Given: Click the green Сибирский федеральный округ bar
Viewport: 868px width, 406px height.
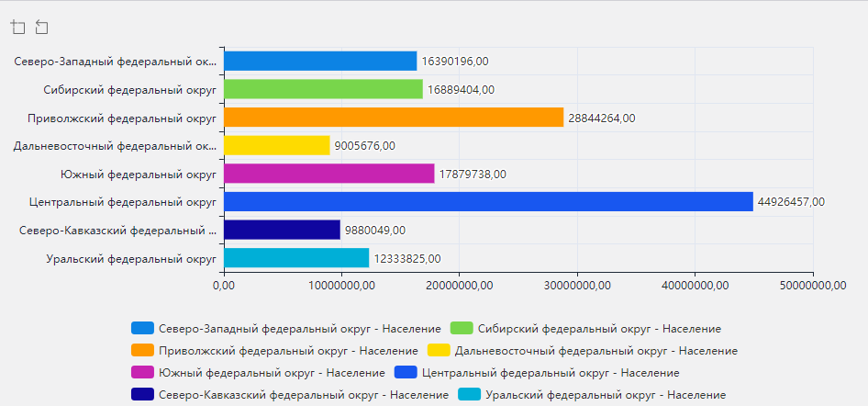Looking at the screenshot, I should click(323, 89).
